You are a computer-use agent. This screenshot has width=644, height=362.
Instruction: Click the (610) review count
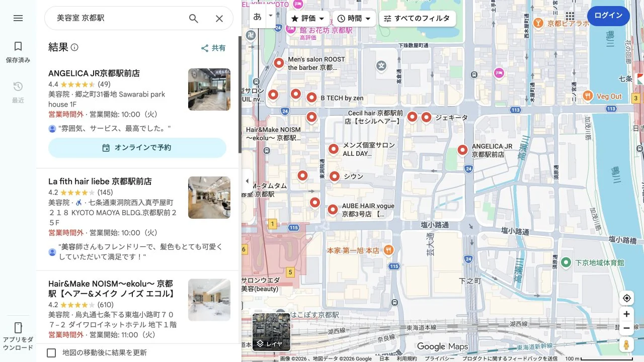tap(105, 305)
